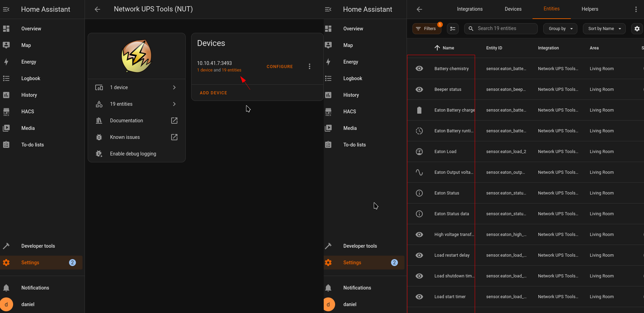The image size is (644, 313).
Task: Open the Group by dropdown
Action: coord(560,29)
